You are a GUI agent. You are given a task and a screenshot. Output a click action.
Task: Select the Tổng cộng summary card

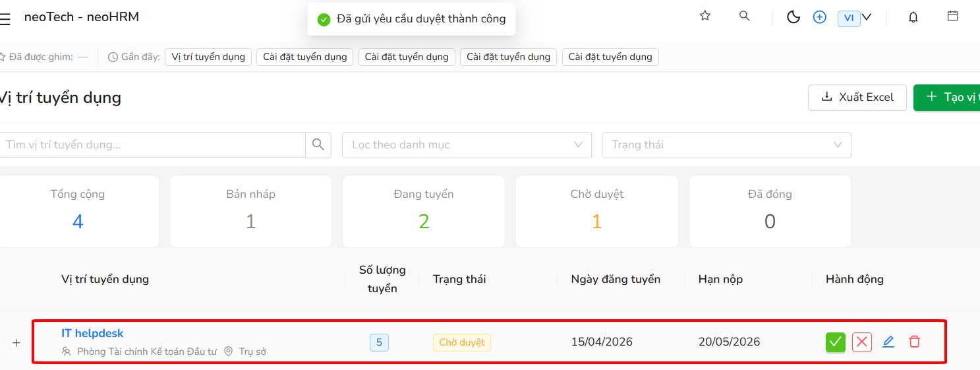pos(78,211)
